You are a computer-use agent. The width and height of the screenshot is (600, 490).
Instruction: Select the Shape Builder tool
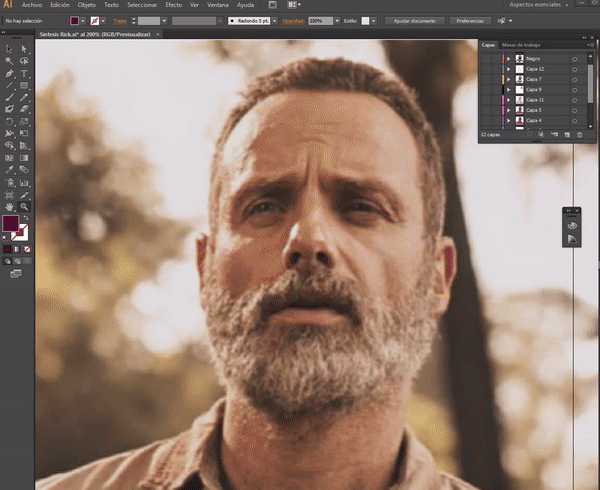coord(9,145)
